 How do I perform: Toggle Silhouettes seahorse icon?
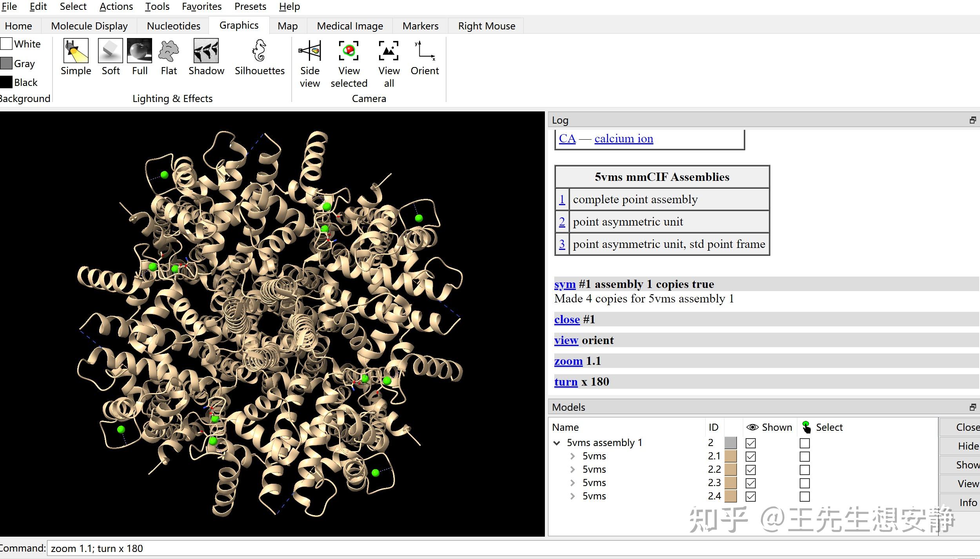click(x=260, y=51)
